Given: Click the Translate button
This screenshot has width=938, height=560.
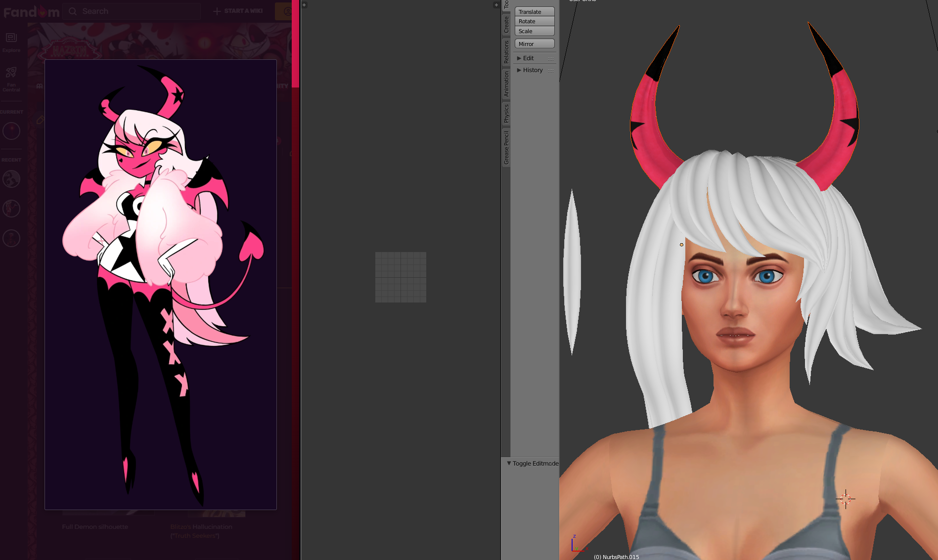Looking at the screenshot, I should pos(535,11).
